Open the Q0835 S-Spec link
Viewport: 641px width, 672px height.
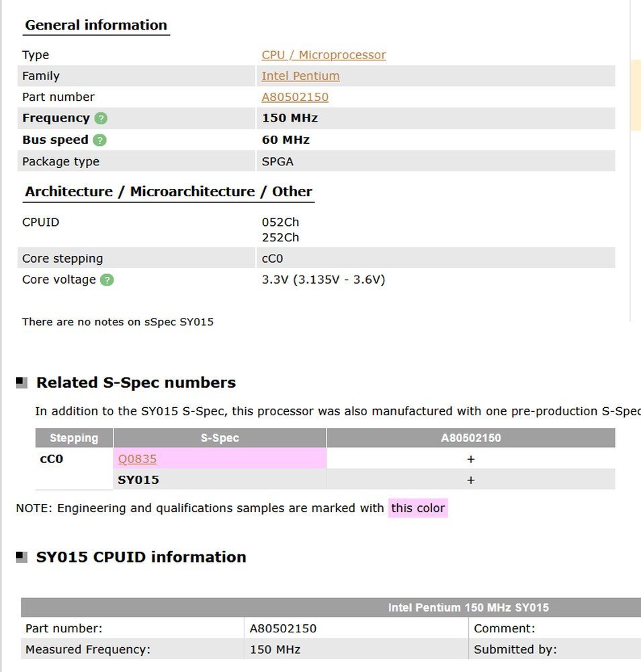point(137,458)
